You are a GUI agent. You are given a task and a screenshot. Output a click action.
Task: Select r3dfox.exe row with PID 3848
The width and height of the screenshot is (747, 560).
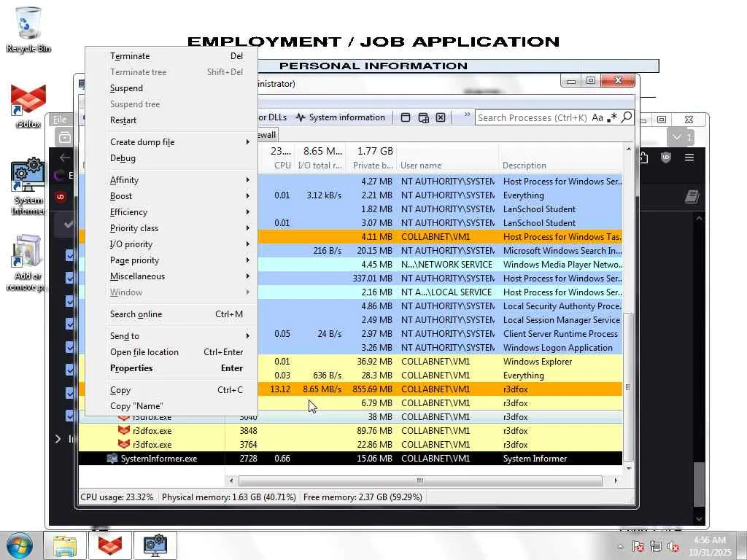coord(350,431)
